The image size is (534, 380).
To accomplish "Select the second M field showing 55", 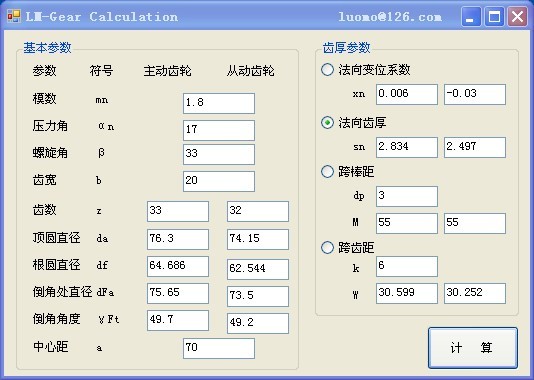I will point(475,223).
